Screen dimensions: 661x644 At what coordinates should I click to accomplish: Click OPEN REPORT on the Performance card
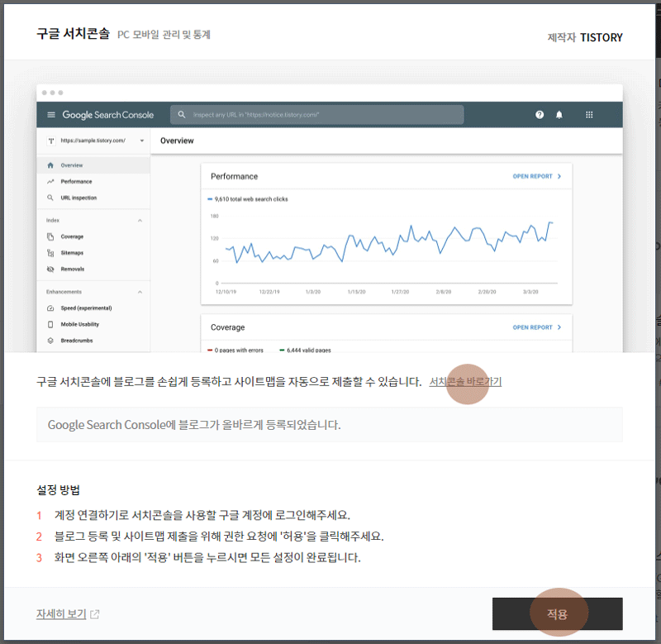point(536,176)
